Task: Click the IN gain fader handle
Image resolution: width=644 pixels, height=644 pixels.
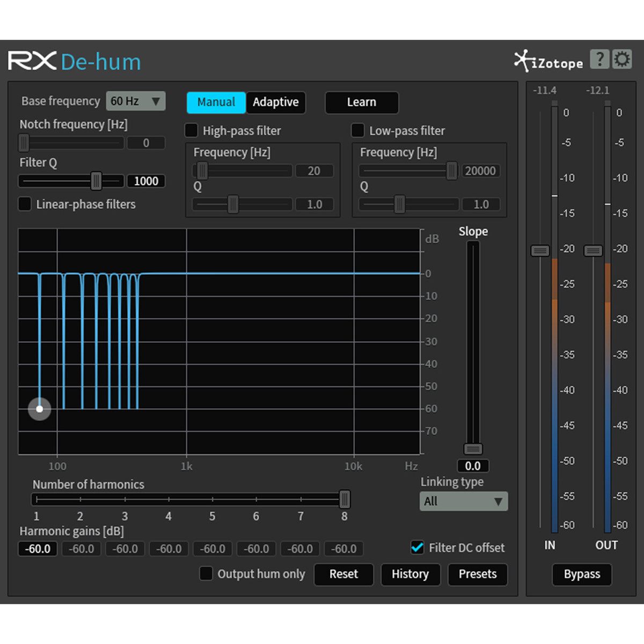Action: point(540,251)
